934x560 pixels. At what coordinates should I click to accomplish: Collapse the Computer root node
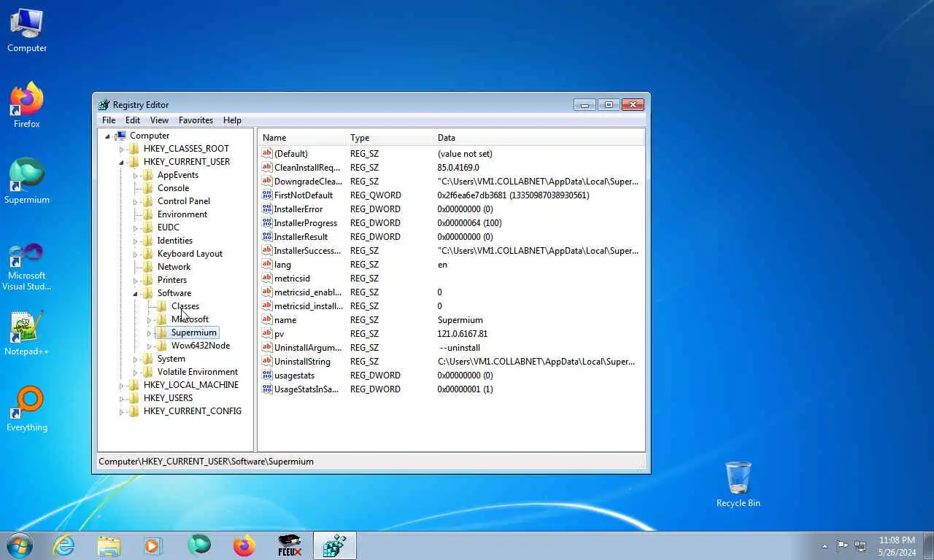coord(107,136)
